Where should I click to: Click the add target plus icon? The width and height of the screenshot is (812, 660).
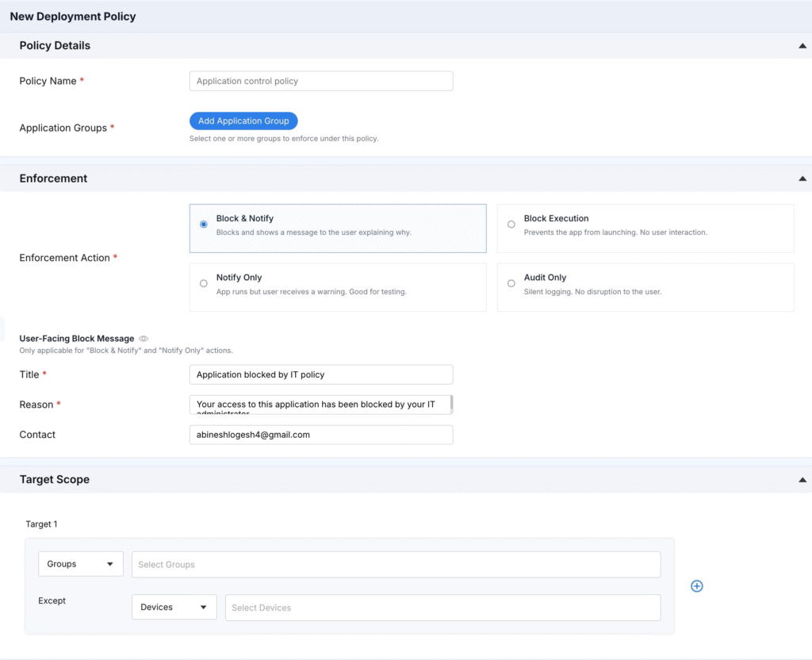pos(696,586)
